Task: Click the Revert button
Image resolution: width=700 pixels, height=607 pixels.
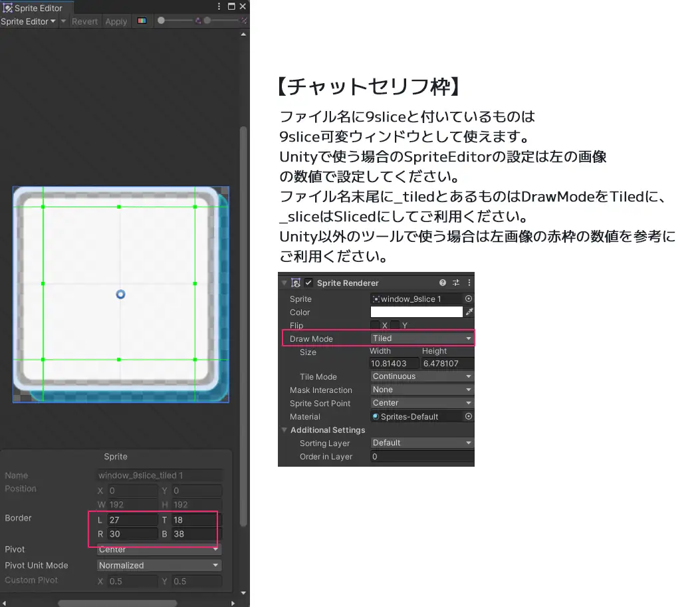Action: pos(84,21)
